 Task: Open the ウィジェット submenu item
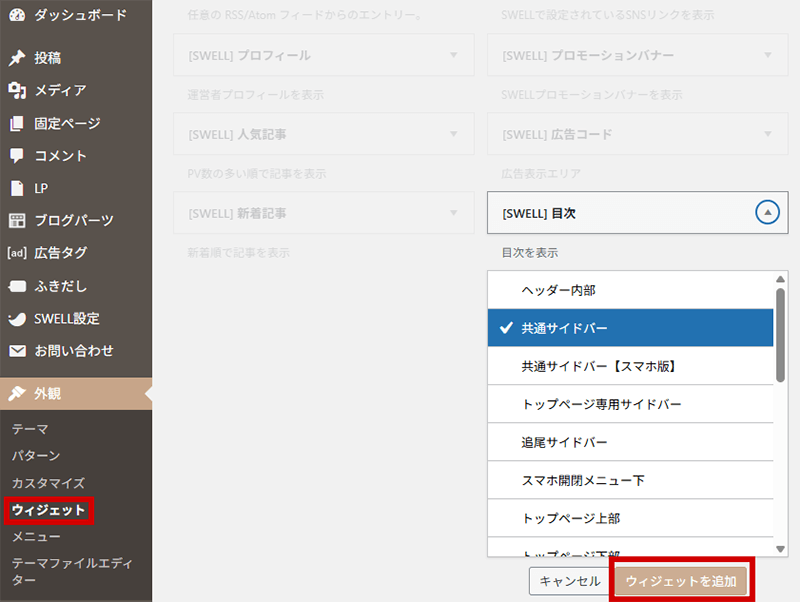(48, 510)
